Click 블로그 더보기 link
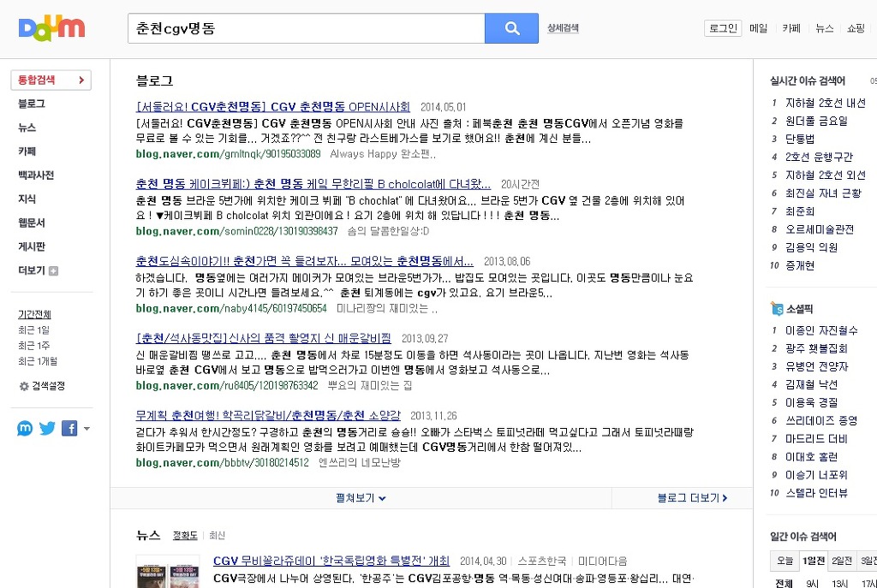This screenshot has width=877, height=588. (692, 498)
